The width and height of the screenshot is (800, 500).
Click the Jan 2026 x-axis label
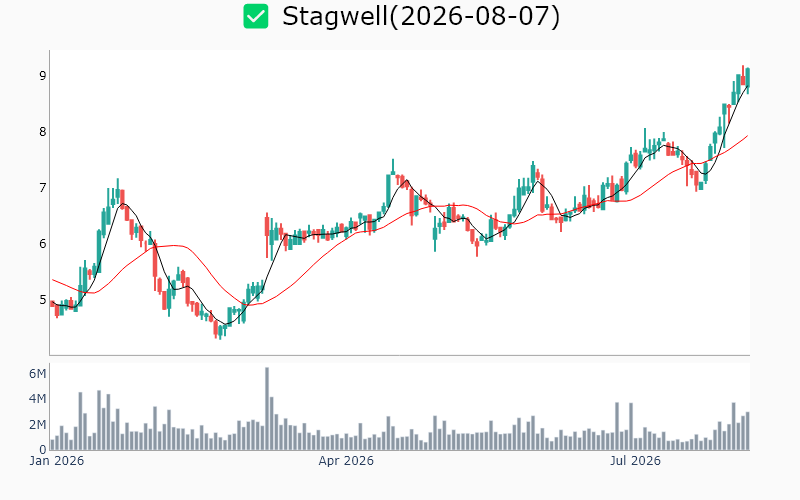click(57, 461)
